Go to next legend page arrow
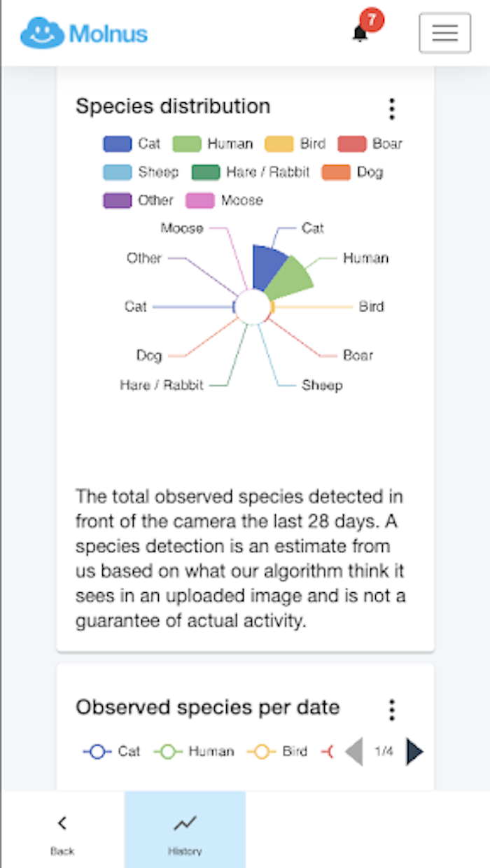 coord(414,752)
